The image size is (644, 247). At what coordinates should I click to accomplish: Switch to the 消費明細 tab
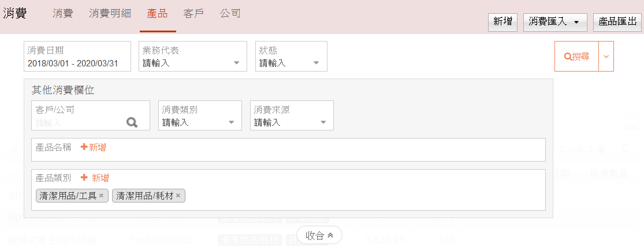click(110, 13)
